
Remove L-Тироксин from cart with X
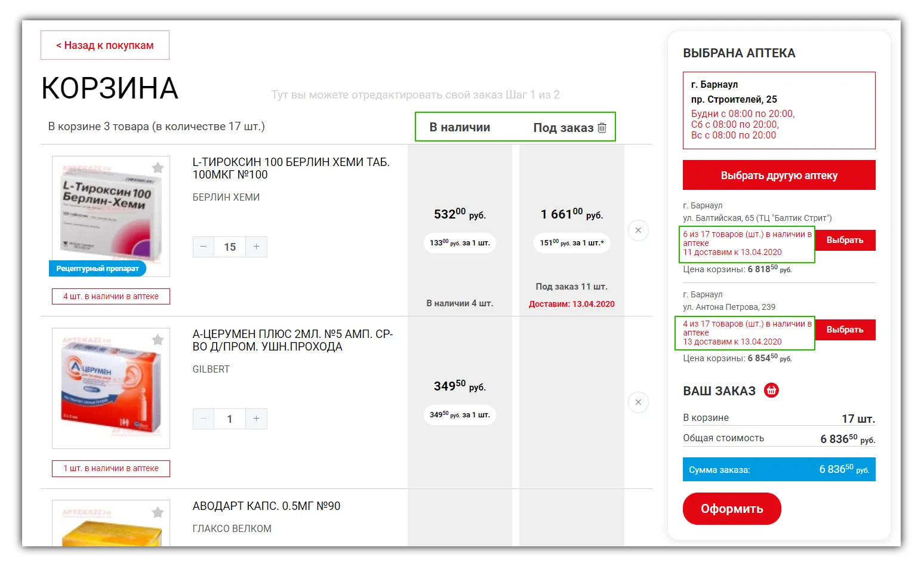pos(638,230)
